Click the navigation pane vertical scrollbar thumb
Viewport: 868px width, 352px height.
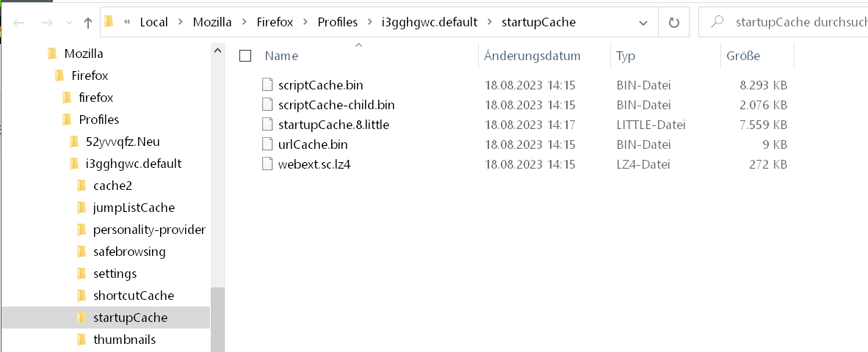click(x=217, y=319)
